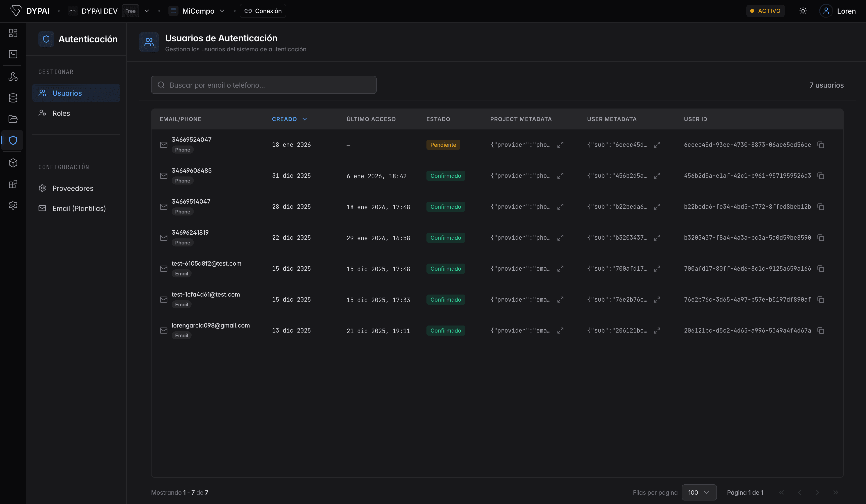Click the Conexión button

tap(263, 11)
